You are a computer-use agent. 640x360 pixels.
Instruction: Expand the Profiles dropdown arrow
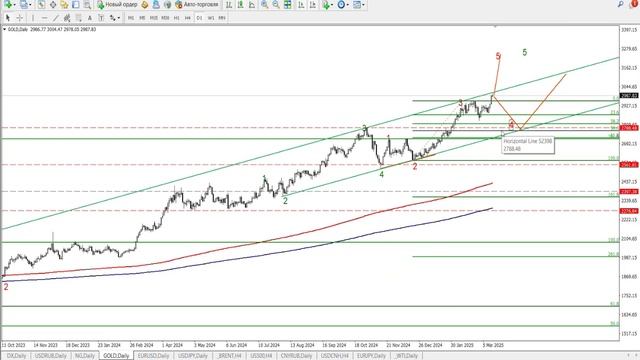pyautogui.click(x=30, y=5)
